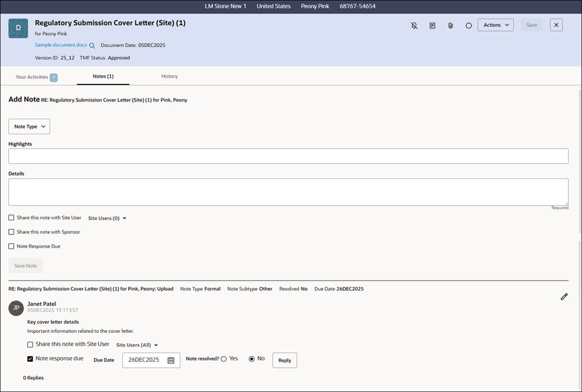Viewport: 582px width, 392px height.
Task: Edit the existing note using the pencil icon
Action: [564, 296]
